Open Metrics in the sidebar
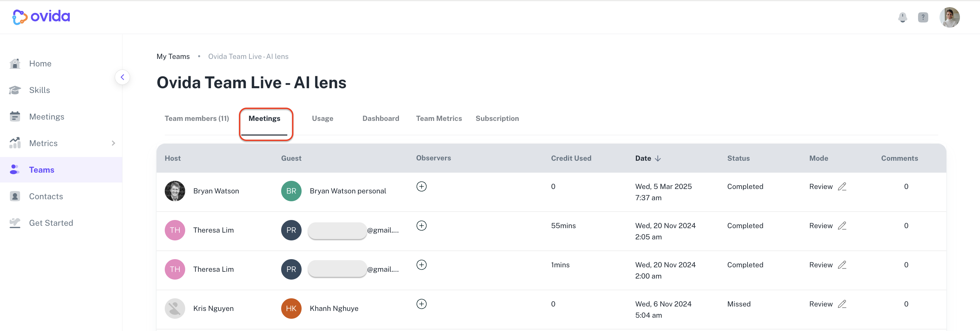This screenshot has width=980, height=331. pos(61,143)
